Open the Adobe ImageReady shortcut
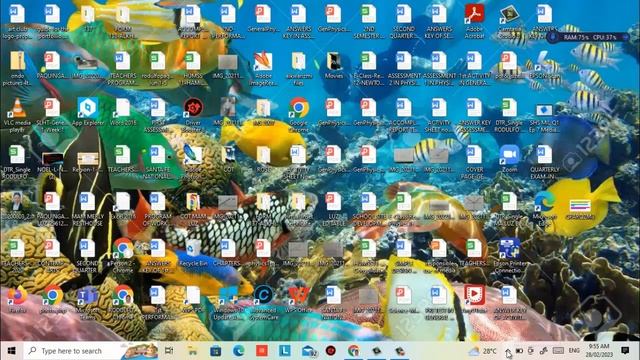This screenshot has height=360, width=640. click(263, 68)
